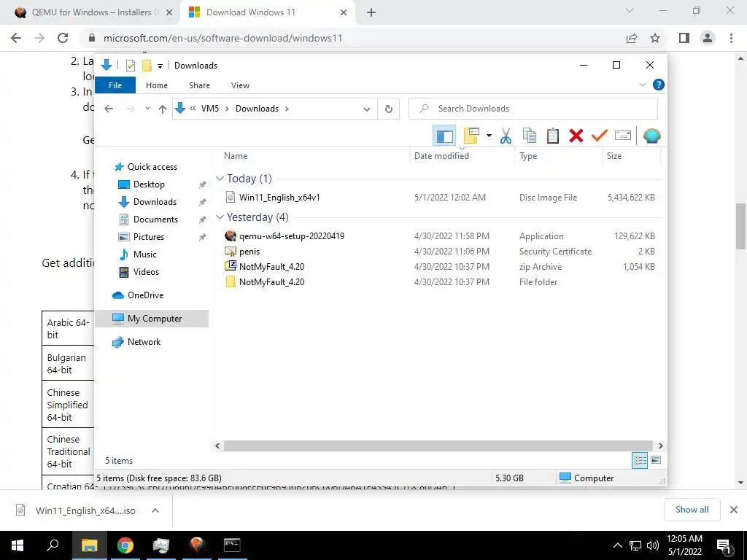The width and height of the screenshot is (747, 560).
Task: Click the New folder icon in title bar
Action: pyautogui.click(x=147, y=65)
